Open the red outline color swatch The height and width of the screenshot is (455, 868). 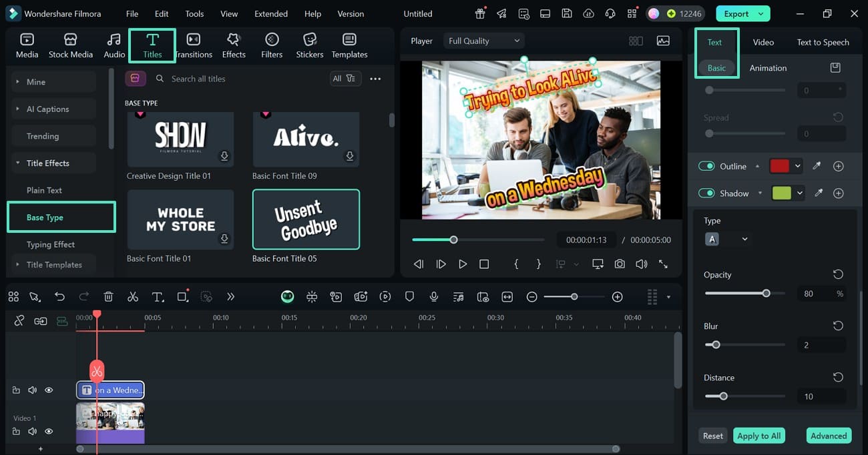780,166
